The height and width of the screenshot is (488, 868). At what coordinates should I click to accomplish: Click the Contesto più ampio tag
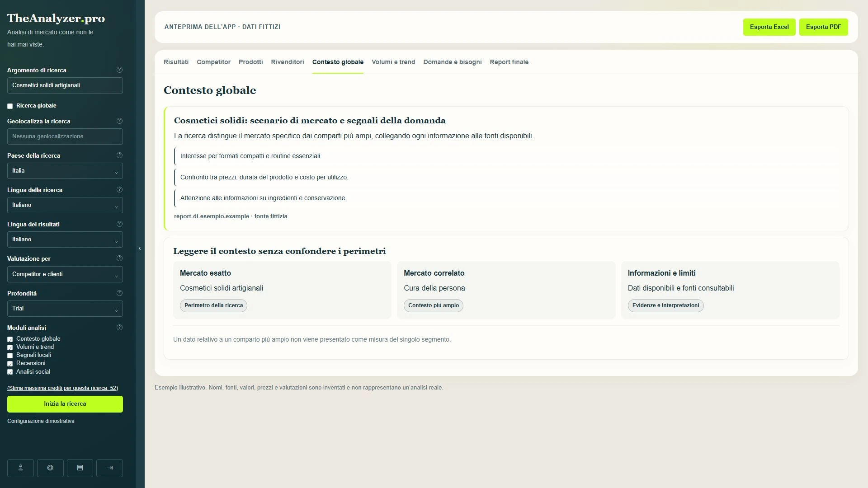(x=434, y=306)
